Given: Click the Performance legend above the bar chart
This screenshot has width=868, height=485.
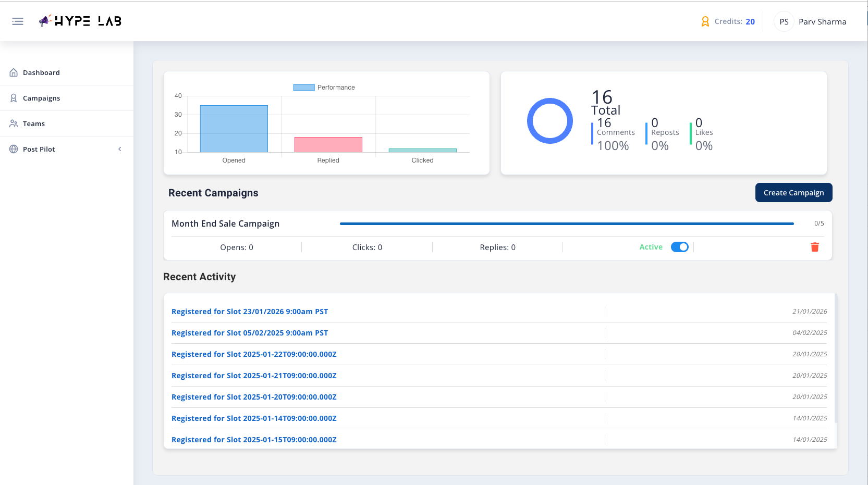Looking at the screenshot, I should [x=324, y=87].
